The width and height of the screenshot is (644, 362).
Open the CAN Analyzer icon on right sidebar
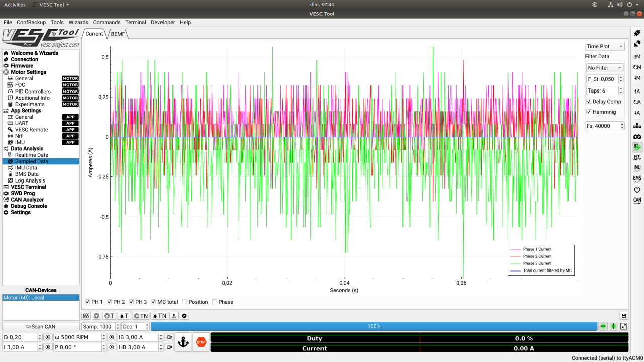[x=637, y=200]
